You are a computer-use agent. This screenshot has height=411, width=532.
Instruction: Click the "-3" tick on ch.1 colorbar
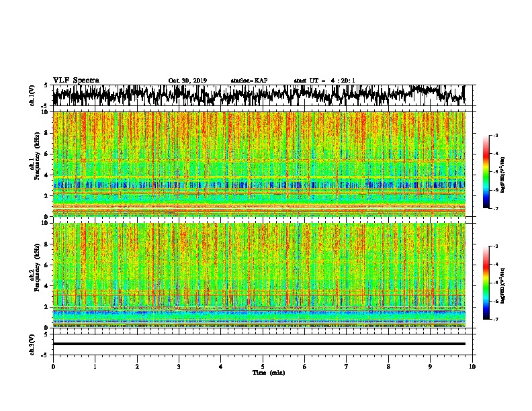[495, 136]
